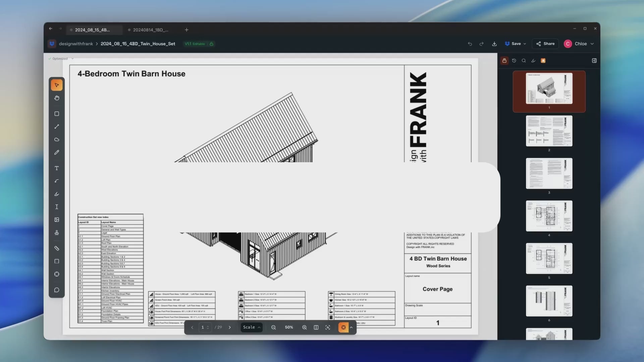Choose the ruler measurement tool
The image size is (644, 362).
coord(57,248)
